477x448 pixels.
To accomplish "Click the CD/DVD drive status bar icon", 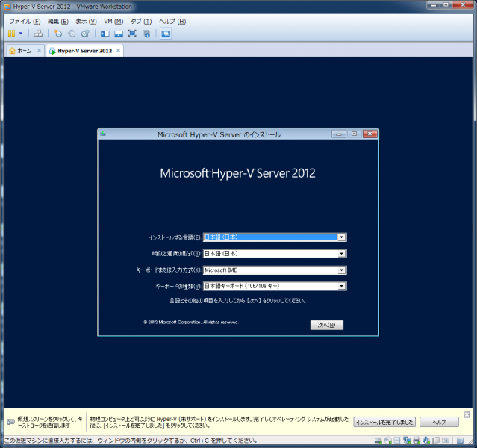I will [x=388, y=440].
